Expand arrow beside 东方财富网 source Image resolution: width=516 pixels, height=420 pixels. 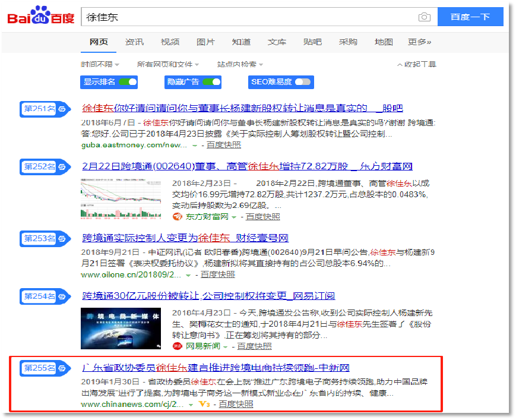[x=234, y=217]
